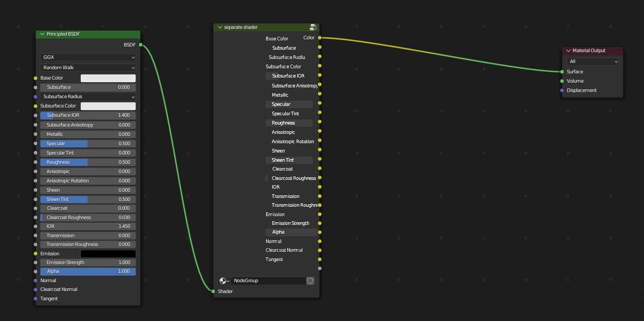Image resolution: width=644 pixels, height=321 pixels.
Task: Select the separate shader node title
Action: [x=241, y=27]
